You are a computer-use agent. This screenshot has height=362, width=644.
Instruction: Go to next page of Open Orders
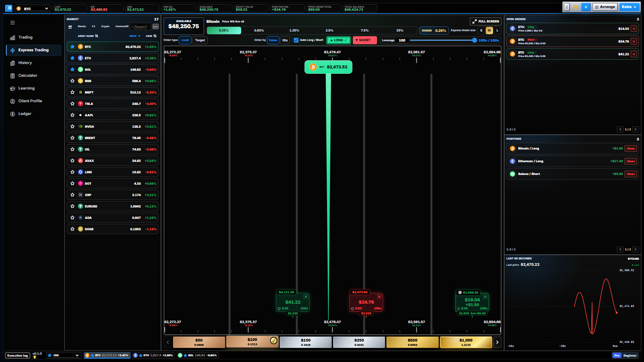(635, 129)
